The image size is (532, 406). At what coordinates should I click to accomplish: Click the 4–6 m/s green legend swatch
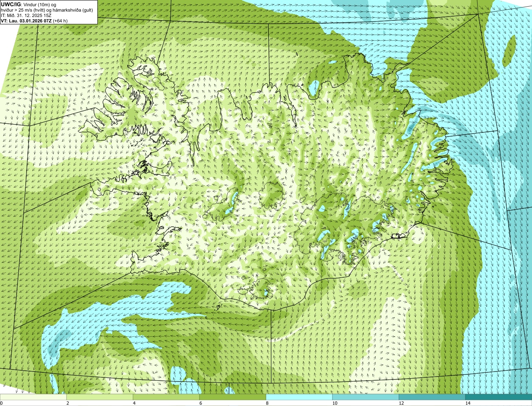tap(167, 397)
